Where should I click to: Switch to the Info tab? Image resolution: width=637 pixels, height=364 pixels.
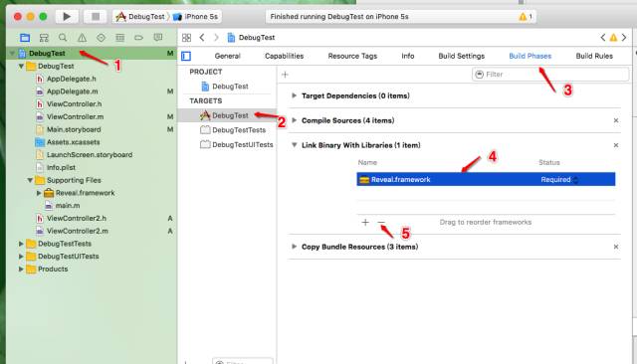pyautogui.click(x=408, y=56)
